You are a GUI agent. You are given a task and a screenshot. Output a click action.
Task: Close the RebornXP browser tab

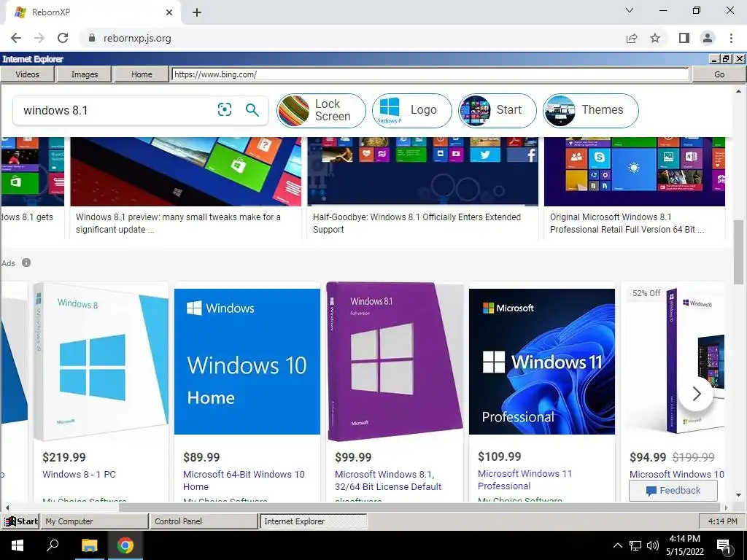click(x=169, y=12)
